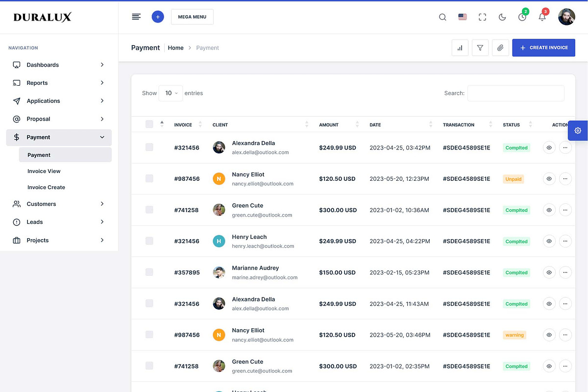
Task: Check the box for Nancy Elliot 03:46PM row
Action: pos(149,334)
